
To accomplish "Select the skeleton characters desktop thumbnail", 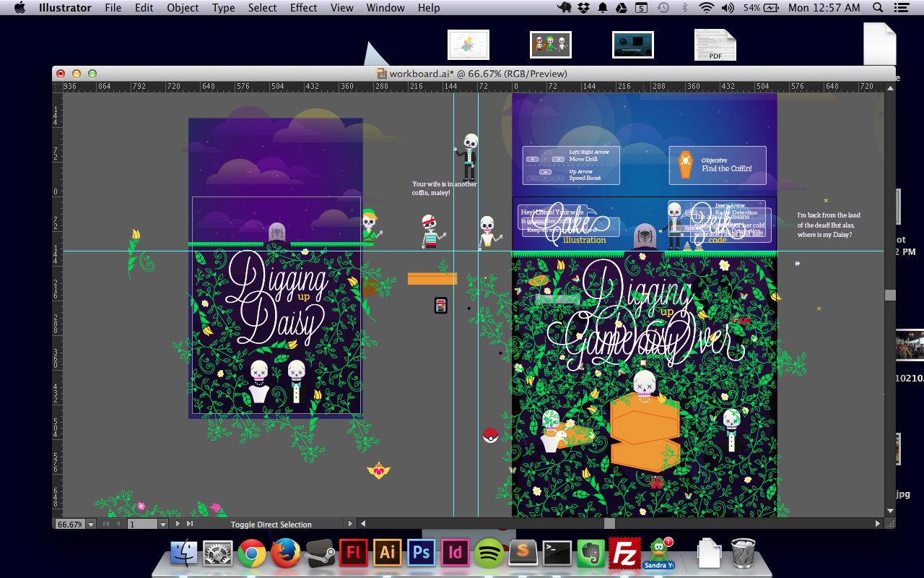I will [x=551, y=45].
